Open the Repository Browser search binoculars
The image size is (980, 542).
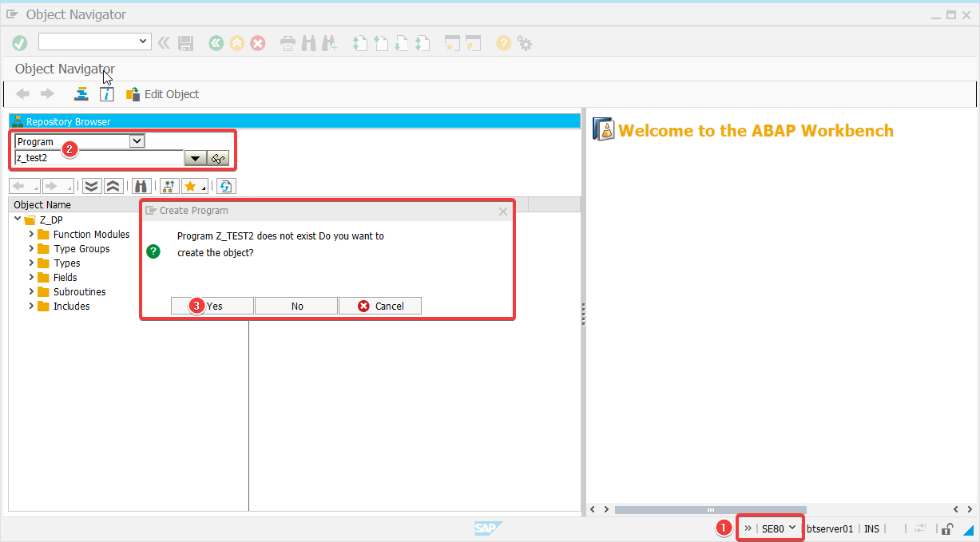pyautogui.click(x=141, y=186)
